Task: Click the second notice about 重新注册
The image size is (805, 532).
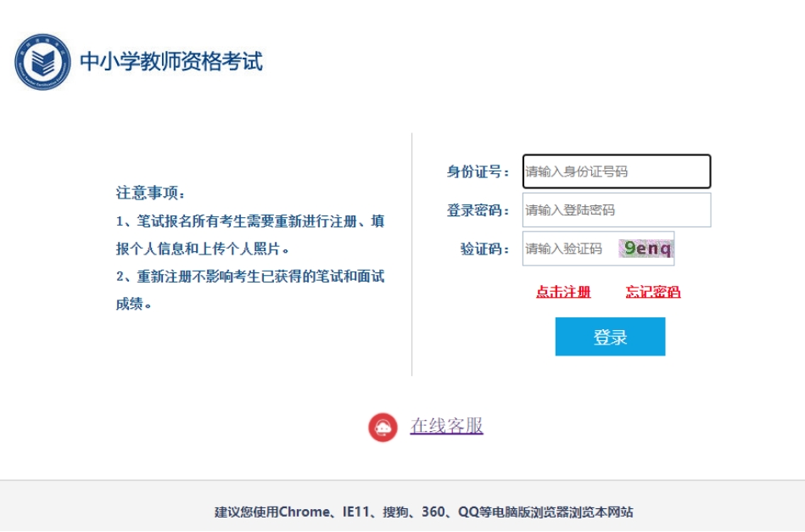Action: pos(250,290)
